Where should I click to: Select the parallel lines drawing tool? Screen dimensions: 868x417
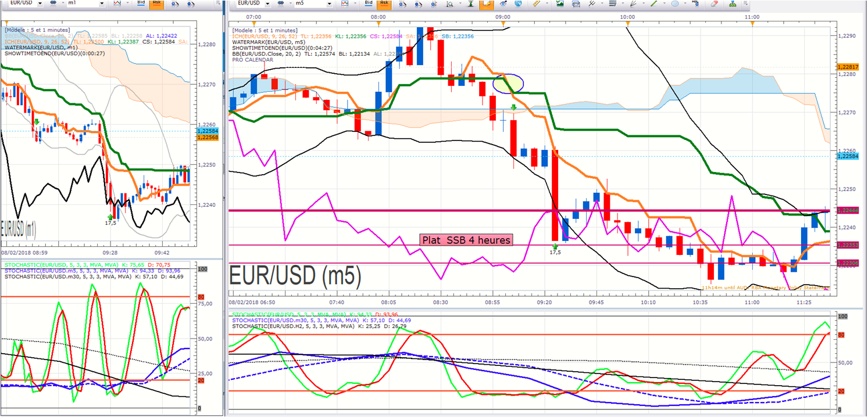[592, 3]
